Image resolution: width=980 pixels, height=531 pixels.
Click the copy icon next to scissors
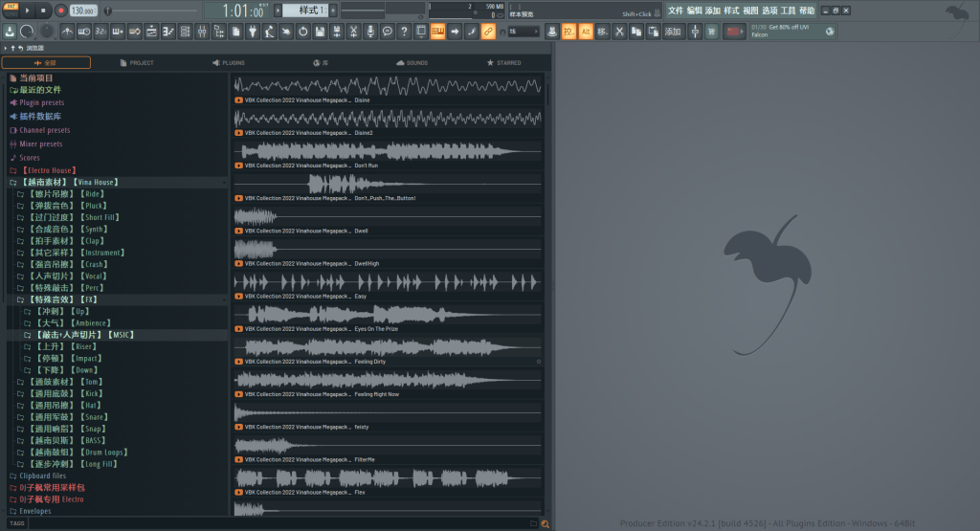pyautogui.click(x=636, y=32)
